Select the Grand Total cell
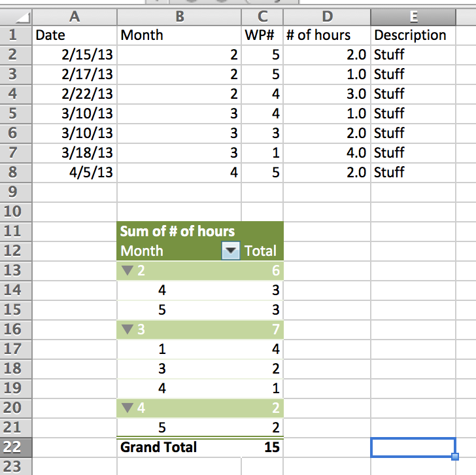 179,448
